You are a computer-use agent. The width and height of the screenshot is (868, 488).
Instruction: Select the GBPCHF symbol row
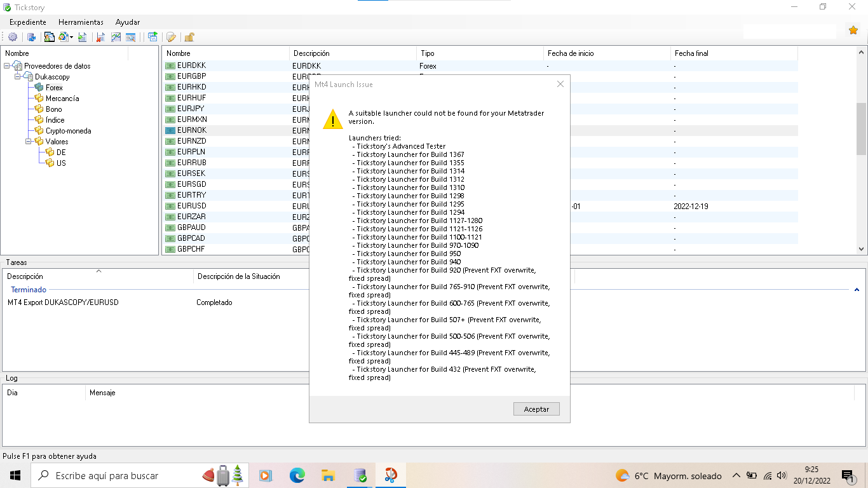coord(480,249)
